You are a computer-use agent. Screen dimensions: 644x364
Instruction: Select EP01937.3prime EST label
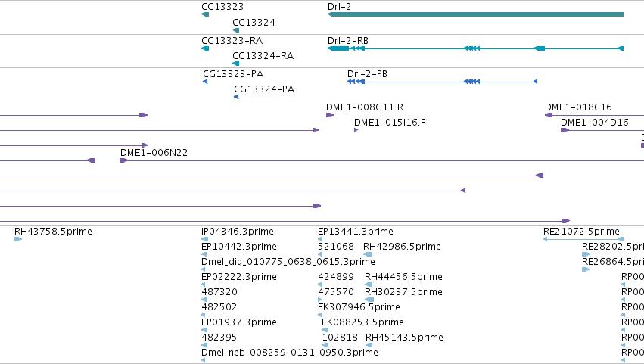click(239, 322)
